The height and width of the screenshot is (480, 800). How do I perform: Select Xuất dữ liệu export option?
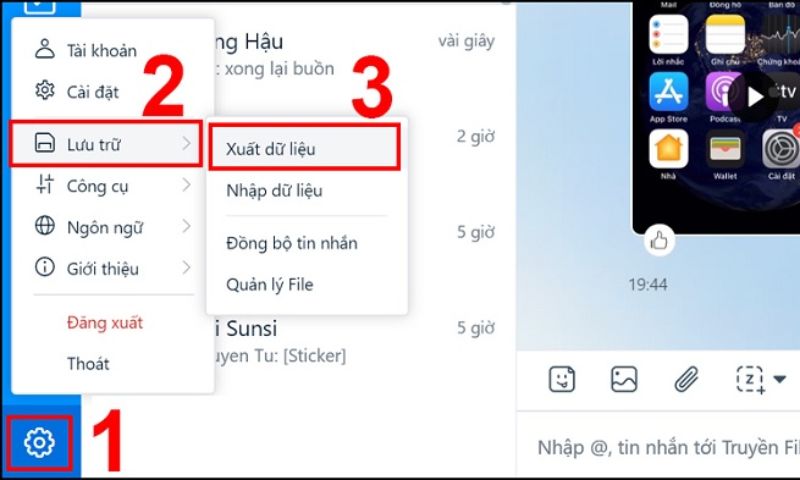point(305,148)
